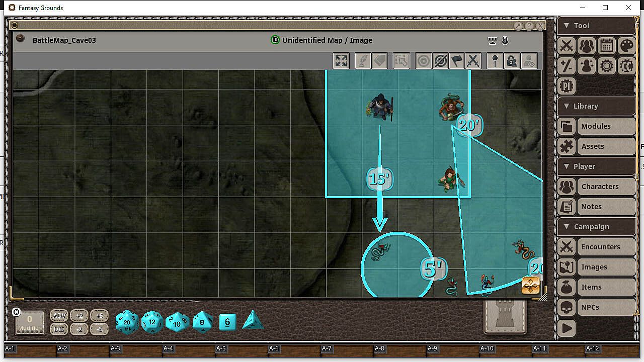Click the ID identification status icon
This screenshot has width=644, height=362.
point(275,40)
